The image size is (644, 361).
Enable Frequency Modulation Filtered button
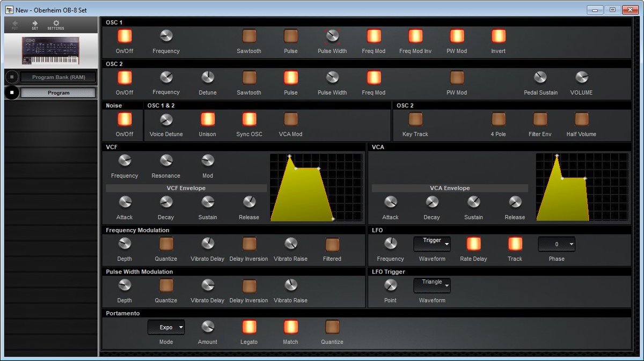(x=332, y=244)
